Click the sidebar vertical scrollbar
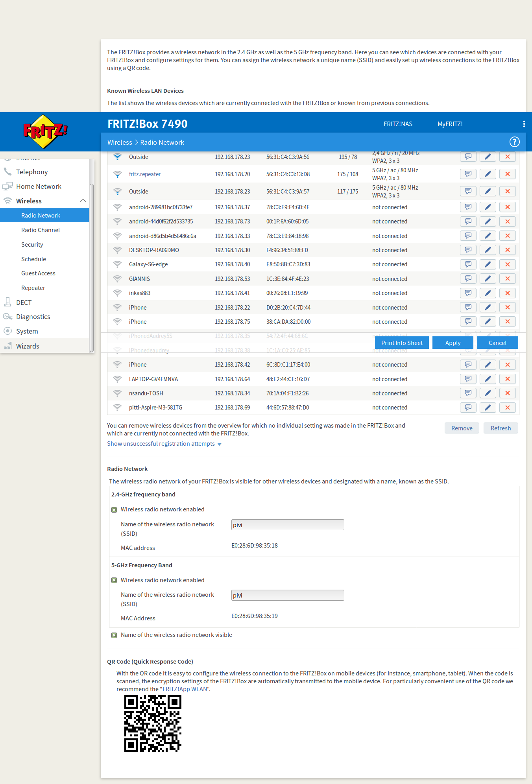The height and width of the screenshot is (784, 532). click(92, 267)
